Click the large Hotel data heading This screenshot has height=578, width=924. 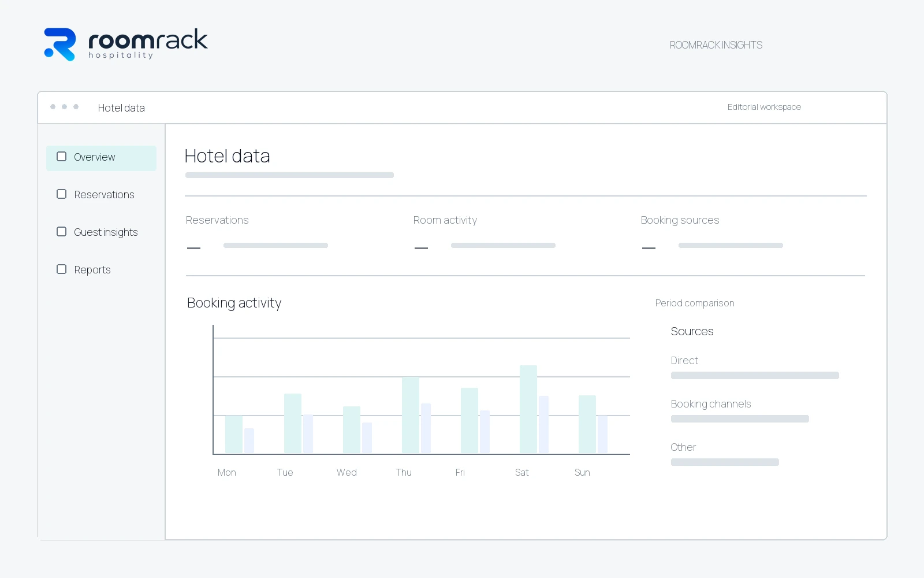pyautogui.click(x=227, y=156)
